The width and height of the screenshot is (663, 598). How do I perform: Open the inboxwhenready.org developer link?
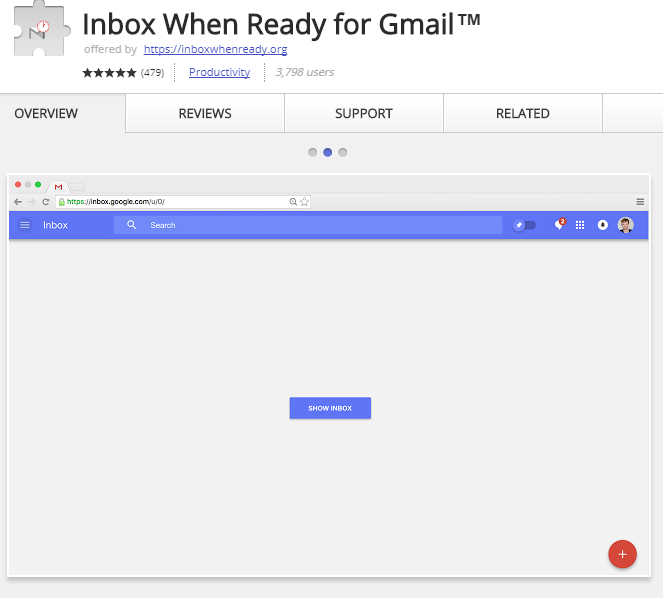(x=215, y=49)
